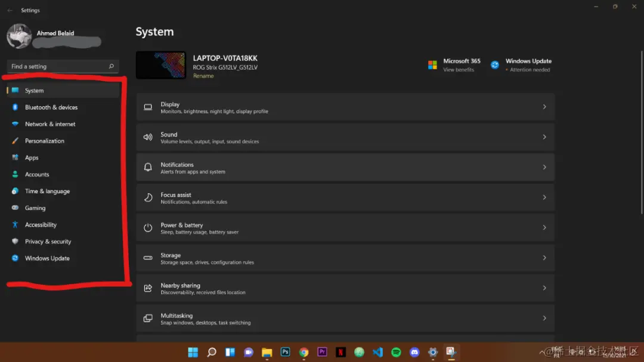The width and height of the screenshot is (644, 362).
Task: Click the Multitasking windows icon
Action: [148, 318]
